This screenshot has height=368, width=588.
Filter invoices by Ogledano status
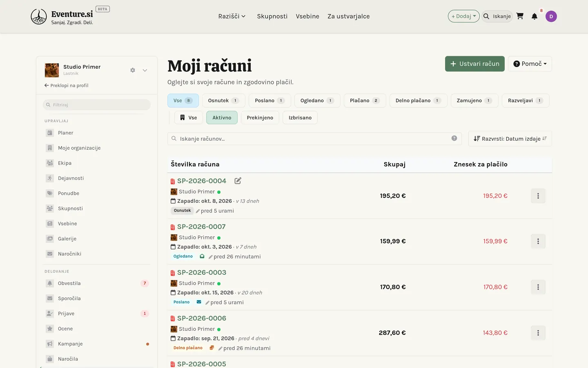coord(317,101)
